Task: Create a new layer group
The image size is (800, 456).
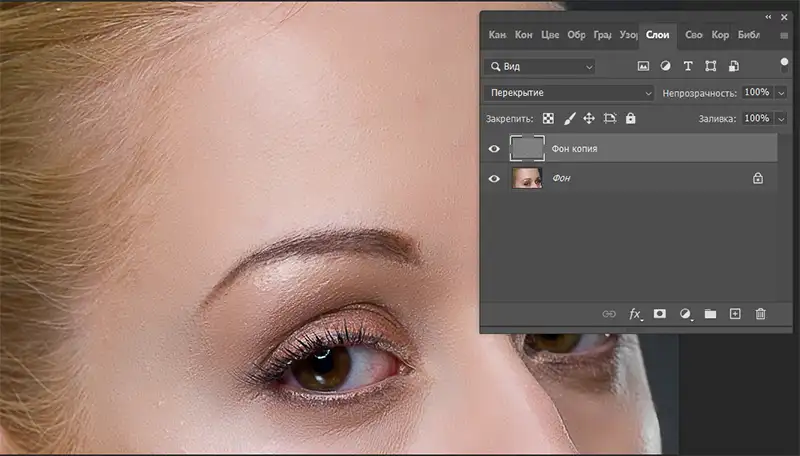Action: [710, 314]
